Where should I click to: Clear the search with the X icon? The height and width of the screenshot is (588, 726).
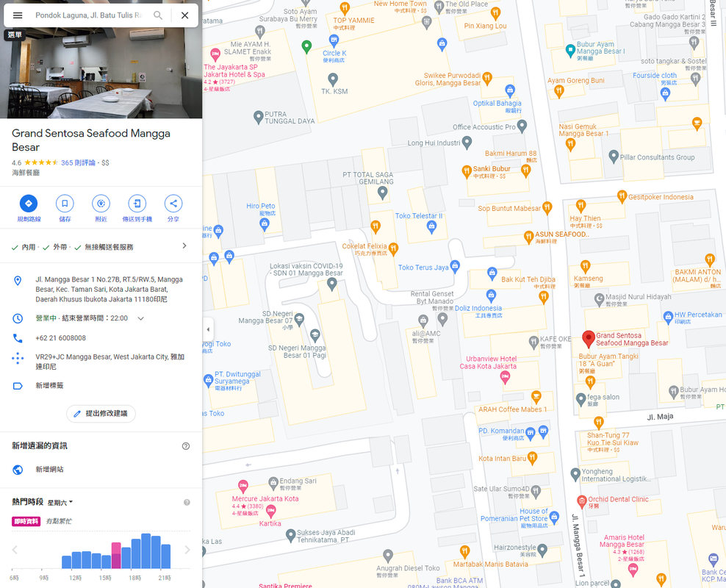[x=184, y=15]
